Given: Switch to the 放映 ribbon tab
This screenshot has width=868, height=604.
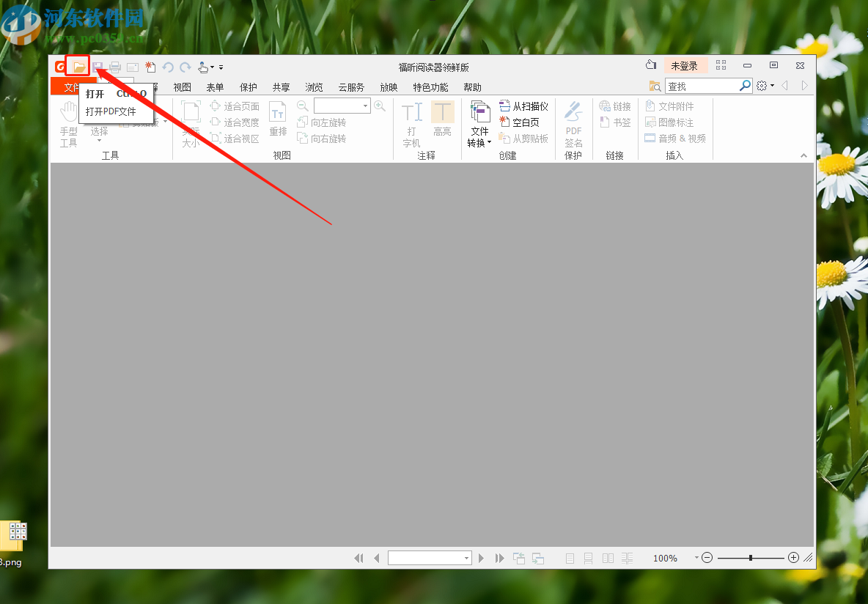Looking at the screenshot, I should [x=389, y=87].
